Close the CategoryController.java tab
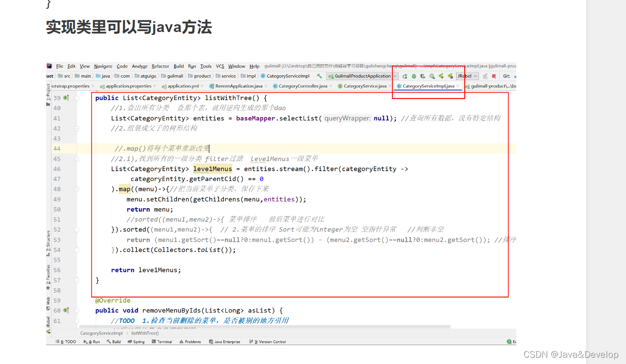This screenshot has height=364, width=626. tap(331, 86)
